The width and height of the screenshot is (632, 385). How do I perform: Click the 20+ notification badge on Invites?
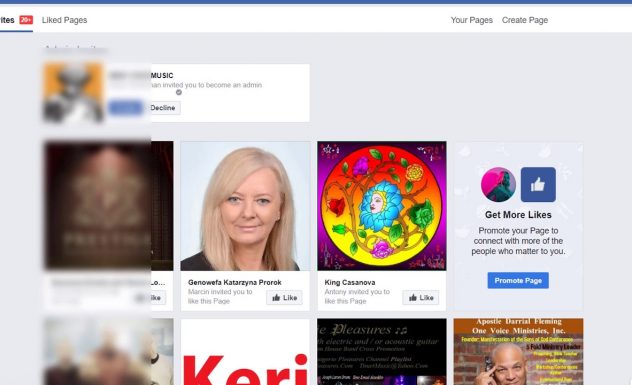coord(26,20)
